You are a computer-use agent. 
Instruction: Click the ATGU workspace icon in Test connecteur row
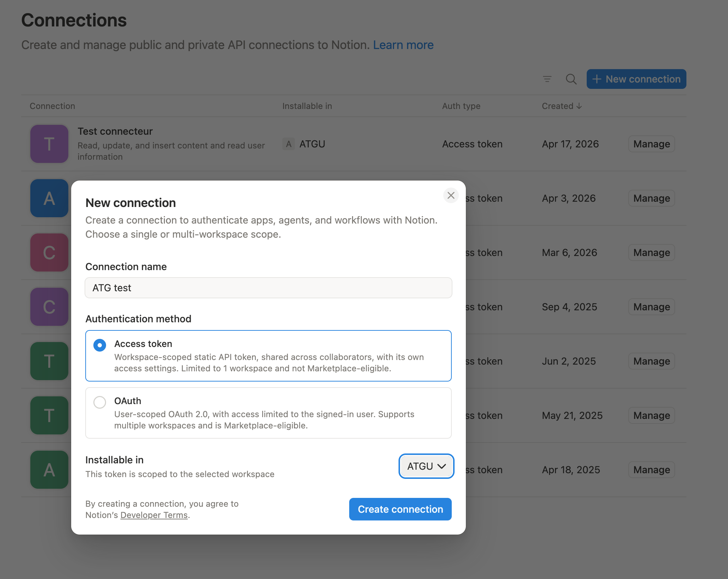point(289,144)
